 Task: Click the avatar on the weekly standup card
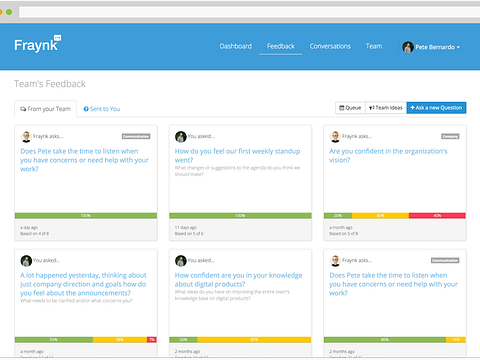[181, 136]
